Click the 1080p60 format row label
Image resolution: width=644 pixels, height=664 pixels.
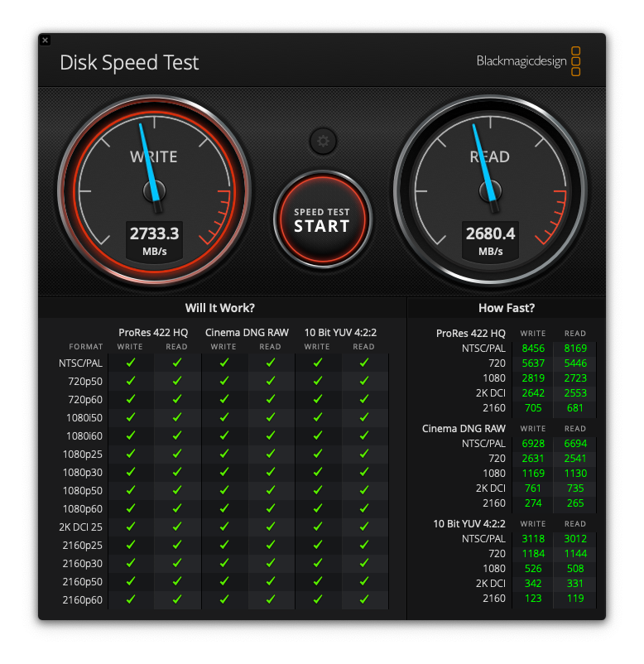coord(83,509)
